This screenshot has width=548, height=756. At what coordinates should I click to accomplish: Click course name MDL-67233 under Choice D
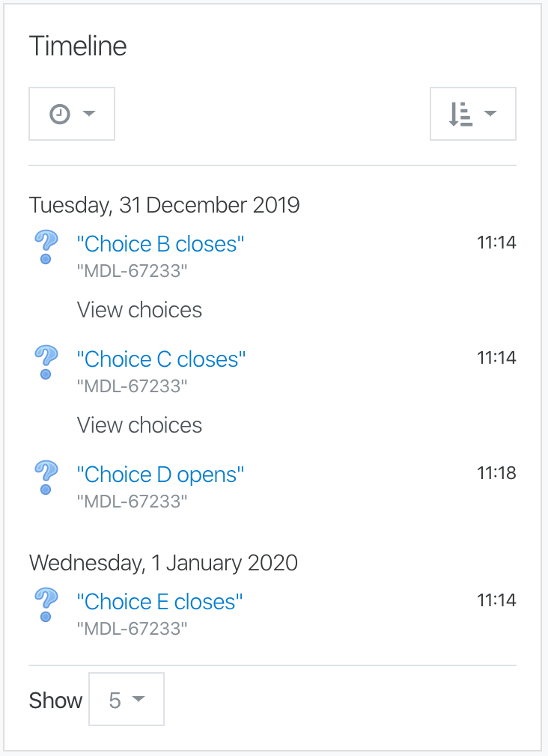[133, 502]
